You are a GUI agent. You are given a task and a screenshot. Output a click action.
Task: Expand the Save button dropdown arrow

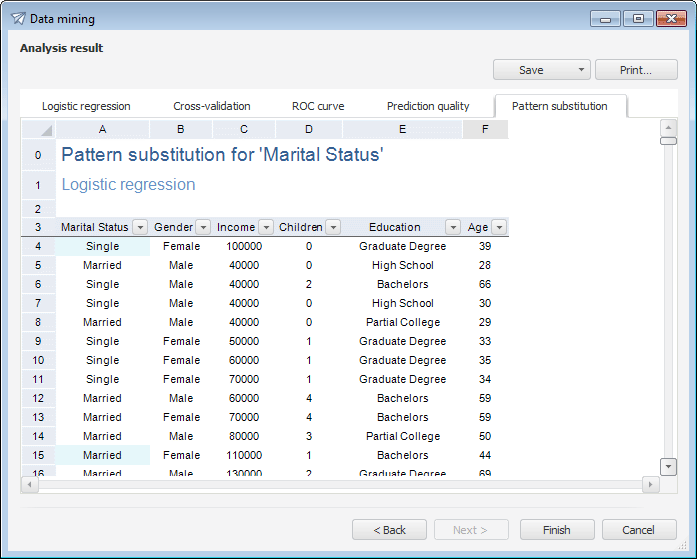[581, 70]
